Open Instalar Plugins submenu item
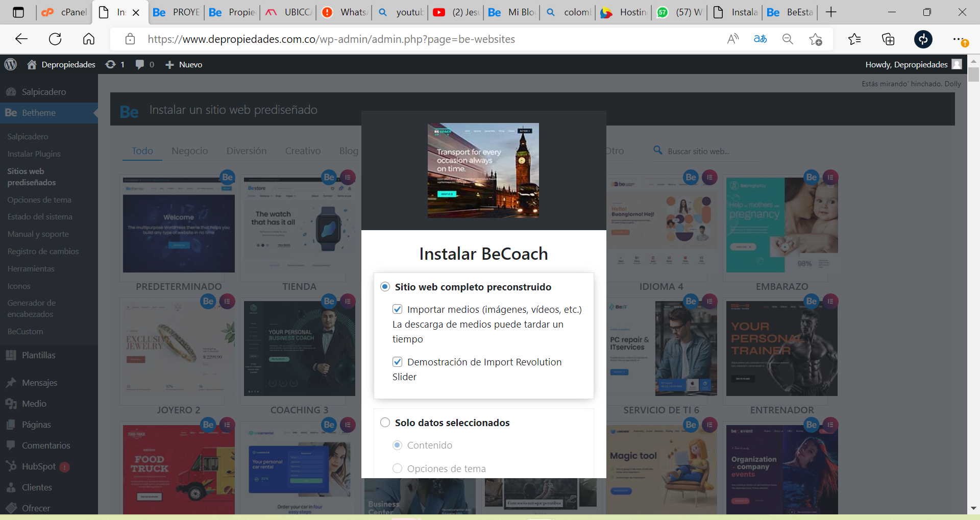The width and height of the screenshot is (980, 520). coord(34,154)
